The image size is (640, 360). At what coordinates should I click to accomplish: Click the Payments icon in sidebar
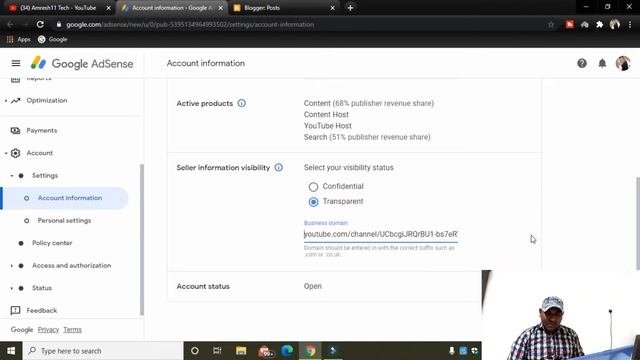16,131
